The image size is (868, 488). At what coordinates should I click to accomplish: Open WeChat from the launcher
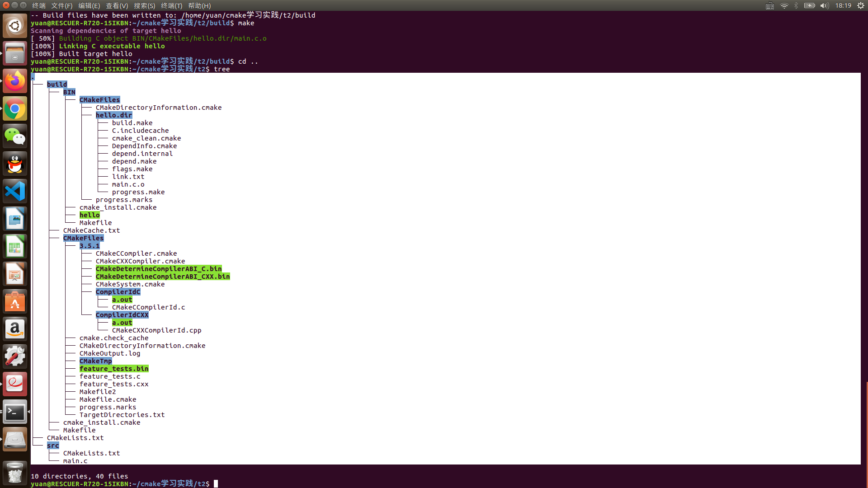[x=15, y=136]
